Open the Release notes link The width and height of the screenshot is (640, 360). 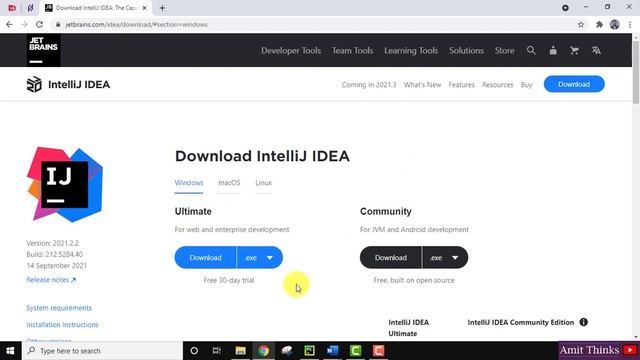coord(51,280)
